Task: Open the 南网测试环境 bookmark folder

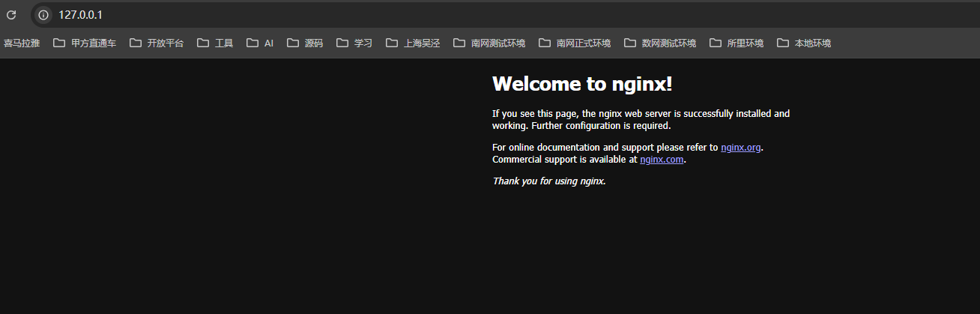Action: pos(489,43)
